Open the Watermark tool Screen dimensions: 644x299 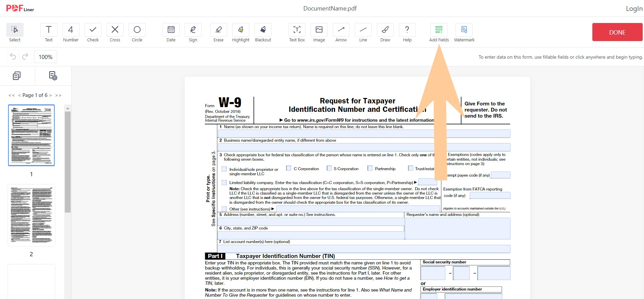click(x=464, y=33)
